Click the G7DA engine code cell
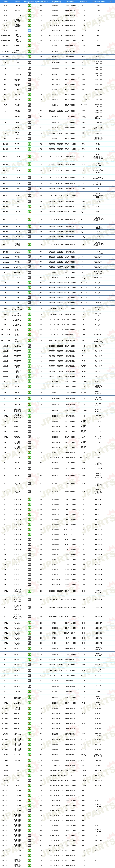The width and height of the screenshot is (115, 868). [x=98, y=207]
